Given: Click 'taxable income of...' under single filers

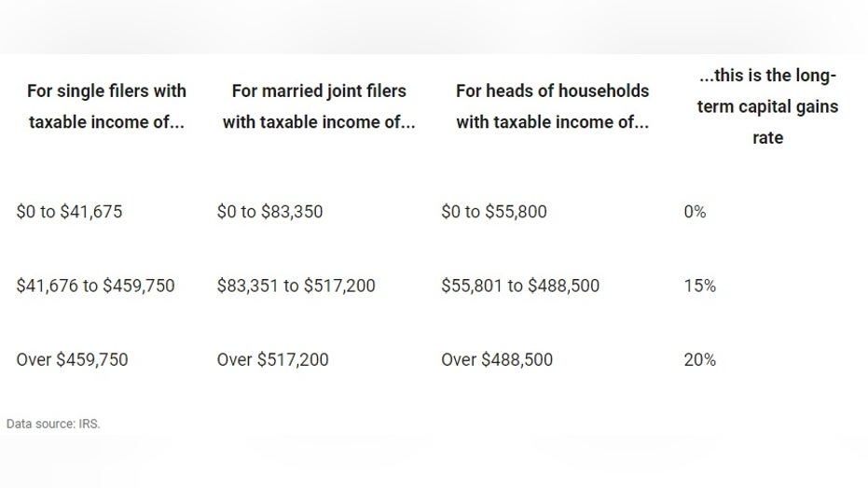Looking at the screenshot, I should coord(106,122).
